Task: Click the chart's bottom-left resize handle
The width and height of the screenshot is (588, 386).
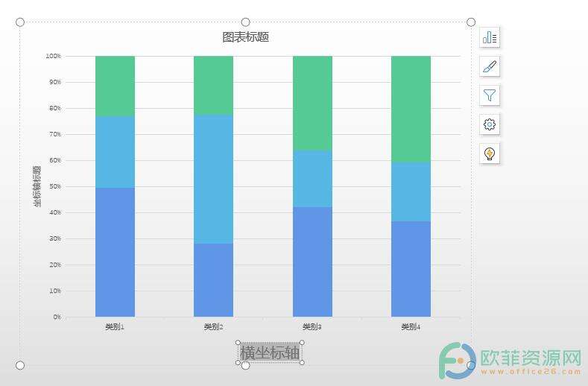Action: (x=20, y=365)
